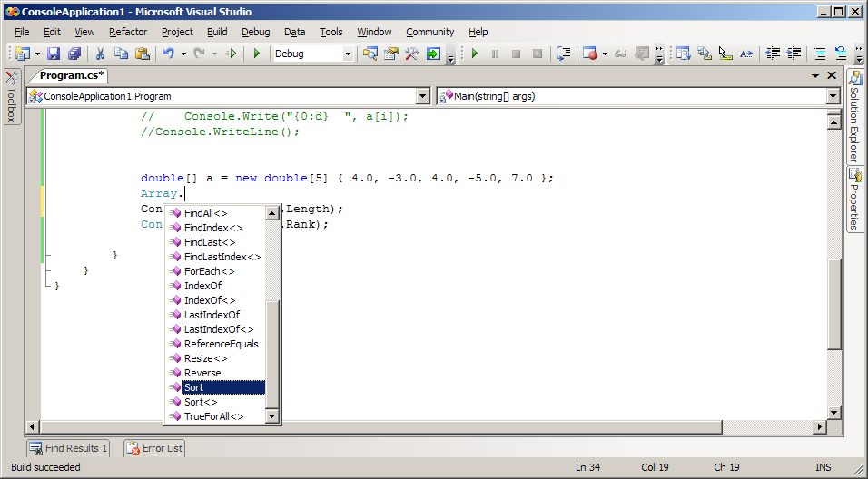868x479 pixels.
Task: Click the Save icon in the toolbar
Action: coord(54,54)
